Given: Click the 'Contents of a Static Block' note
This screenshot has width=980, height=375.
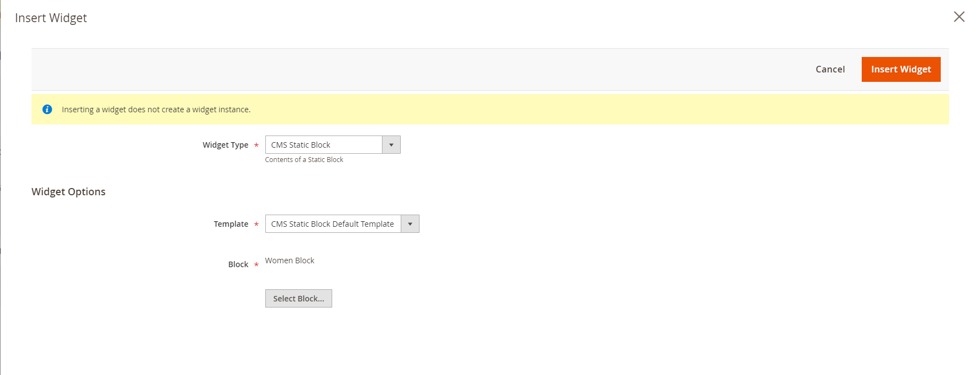Looking at the screenshot, I should pos(304,160).
